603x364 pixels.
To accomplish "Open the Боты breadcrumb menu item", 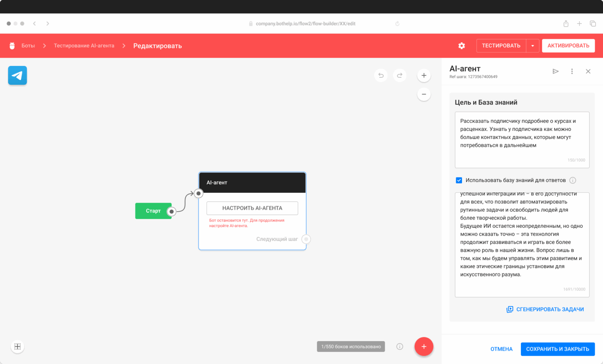I will [28, 46].
